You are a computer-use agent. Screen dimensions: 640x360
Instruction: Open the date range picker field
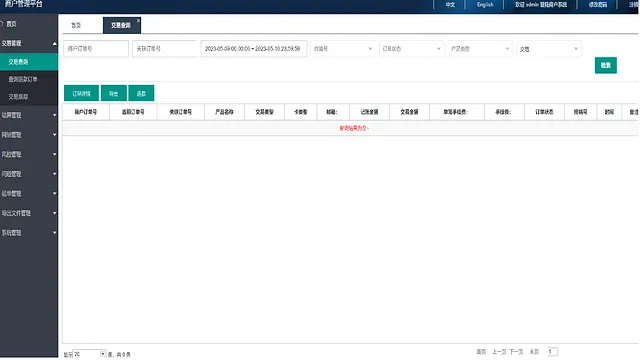click(x=253, y=49)
